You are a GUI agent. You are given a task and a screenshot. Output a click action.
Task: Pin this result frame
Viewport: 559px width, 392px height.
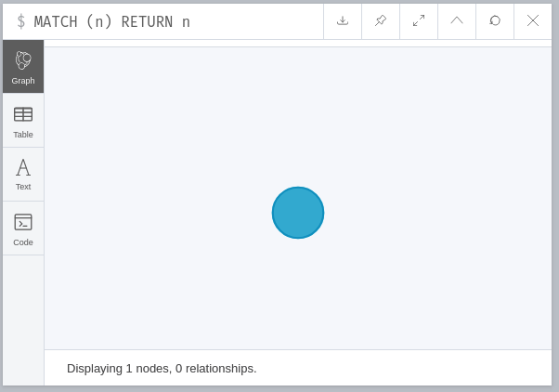381,21
